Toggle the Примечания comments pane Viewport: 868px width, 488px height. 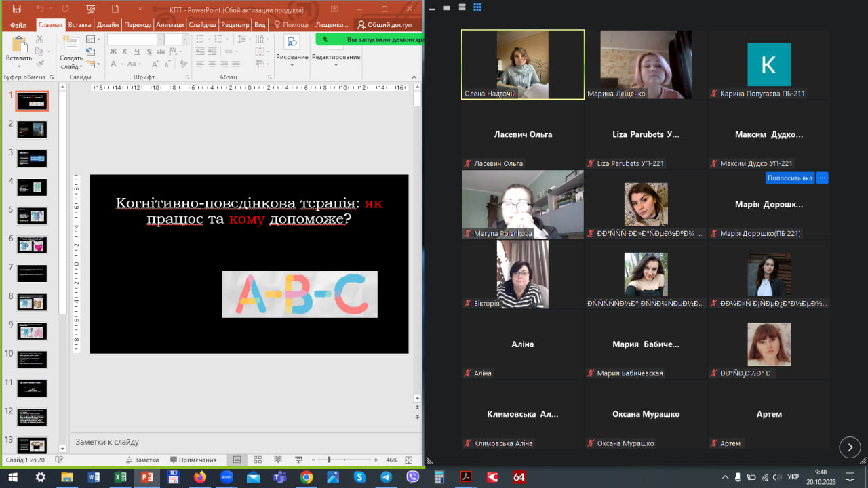tap(193, 460)
